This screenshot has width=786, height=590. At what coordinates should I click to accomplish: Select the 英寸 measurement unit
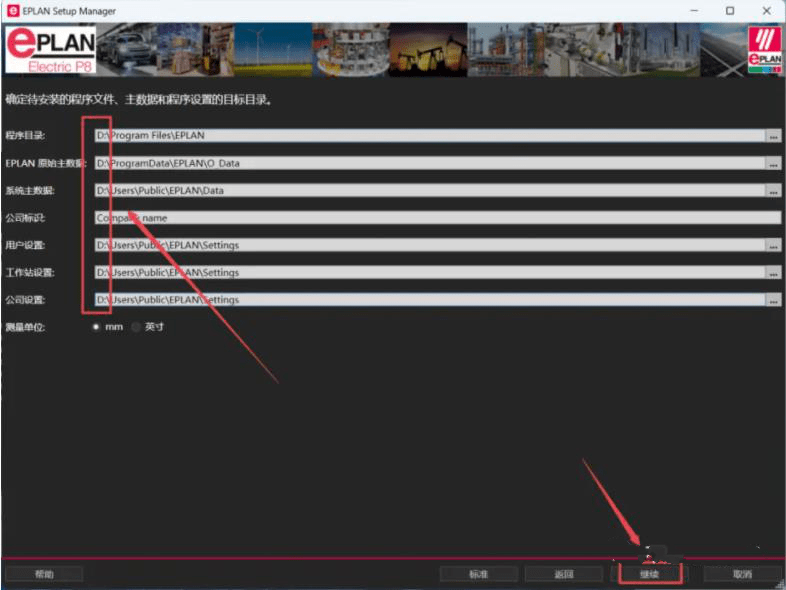[x=136, y=327]
